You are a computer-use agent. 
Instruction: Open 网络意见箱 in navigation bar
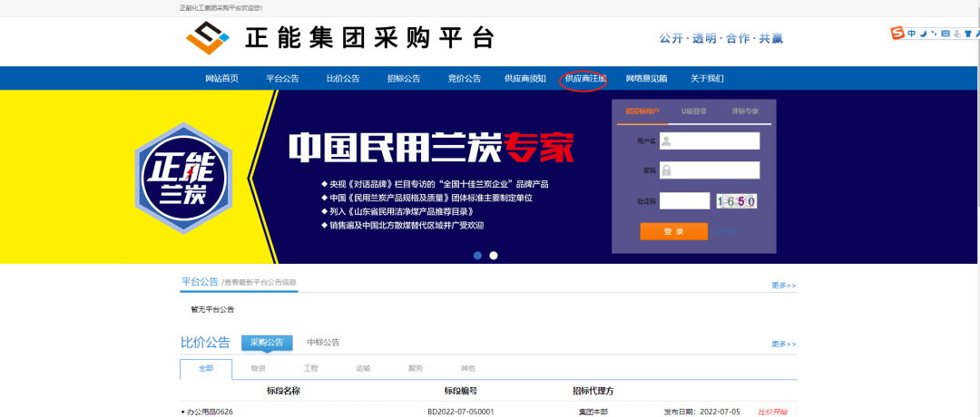(646, 79)
